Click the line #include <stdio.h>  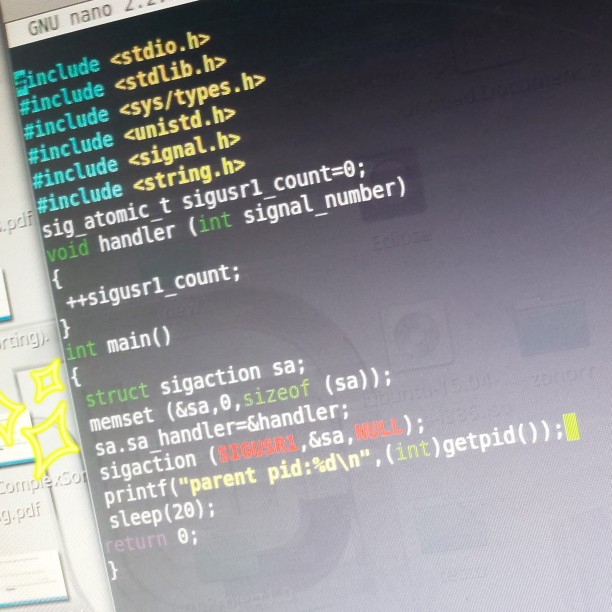(112, 62)
